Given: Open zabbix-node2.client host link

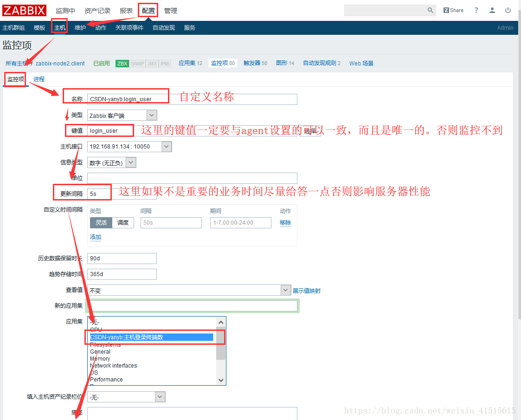Looking at the screenshot, I should (x=60, y=64).
